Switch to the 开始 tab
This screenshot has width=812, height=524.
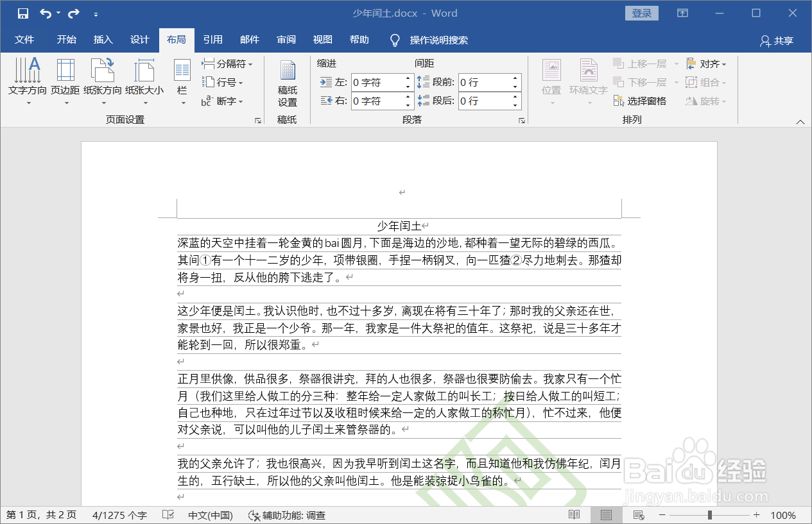click(x=66, y=40)
